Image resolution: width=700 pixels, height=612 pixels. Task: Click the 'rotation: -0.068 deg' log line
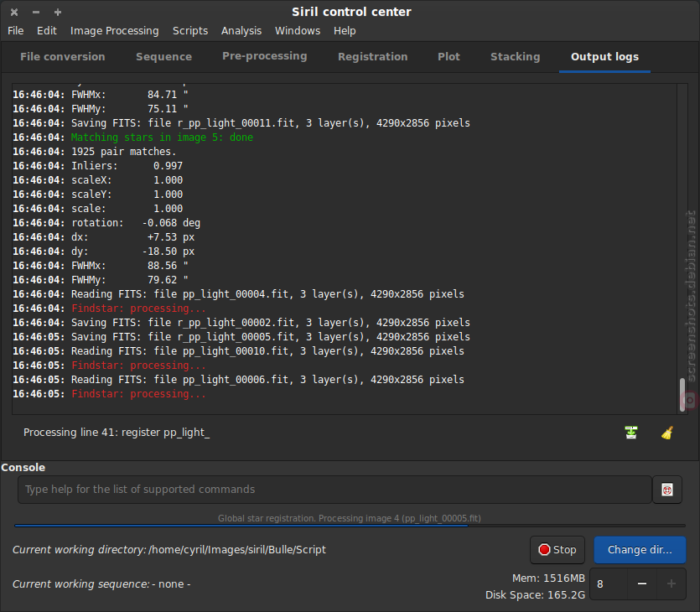[136, 223]
